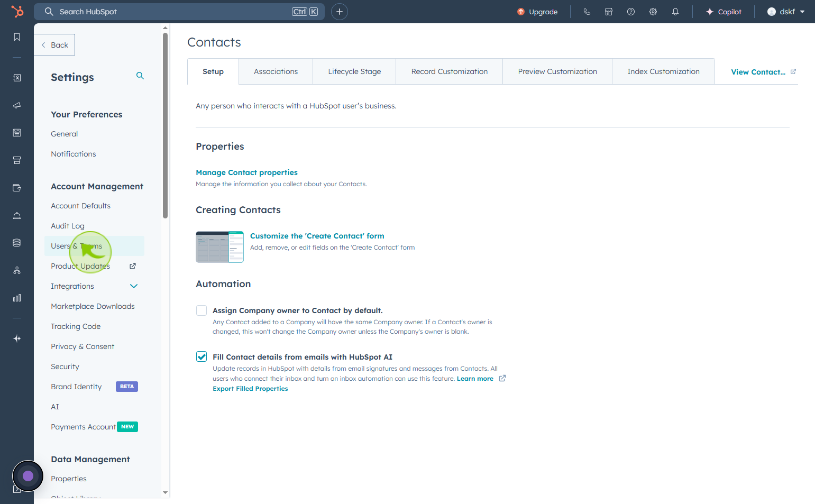Screen dimensions: 815x504
Task: Open the Service bell-tray icon in rail
Action: pyautogui.click(x=17, y=215)
